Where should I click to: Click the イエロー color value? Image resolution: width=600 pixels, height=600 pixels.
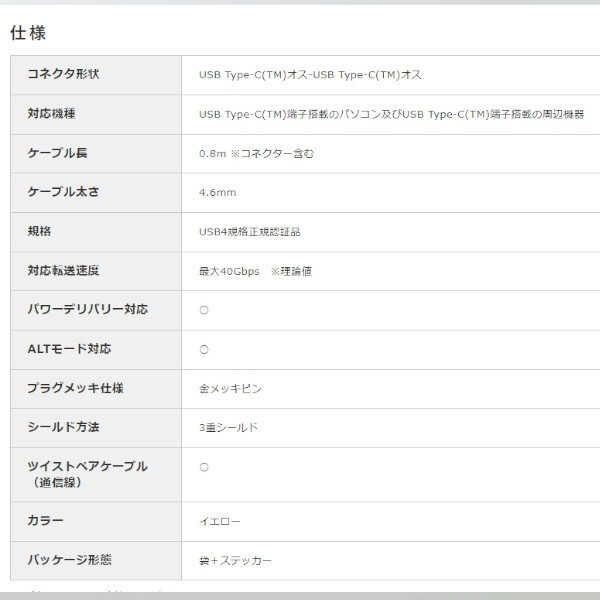click(220, 522)
